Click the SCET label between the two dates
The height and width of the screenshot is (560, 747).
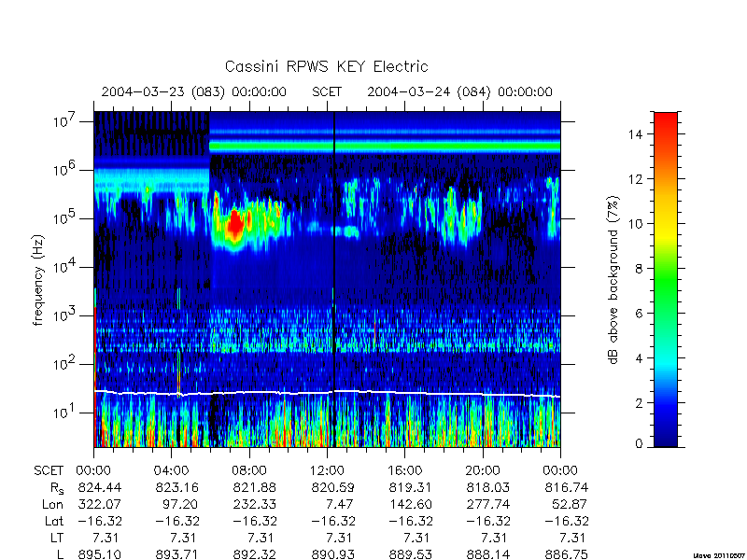click(x=327, y=91)
